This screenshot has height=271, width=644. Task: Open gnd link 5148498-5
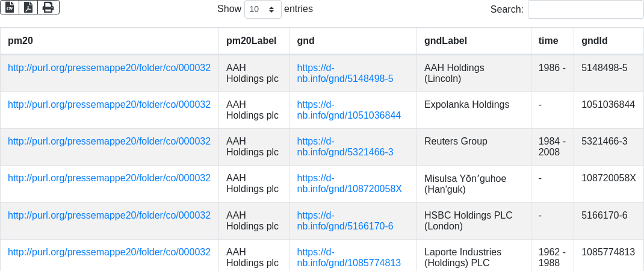[x=345, y=73]
